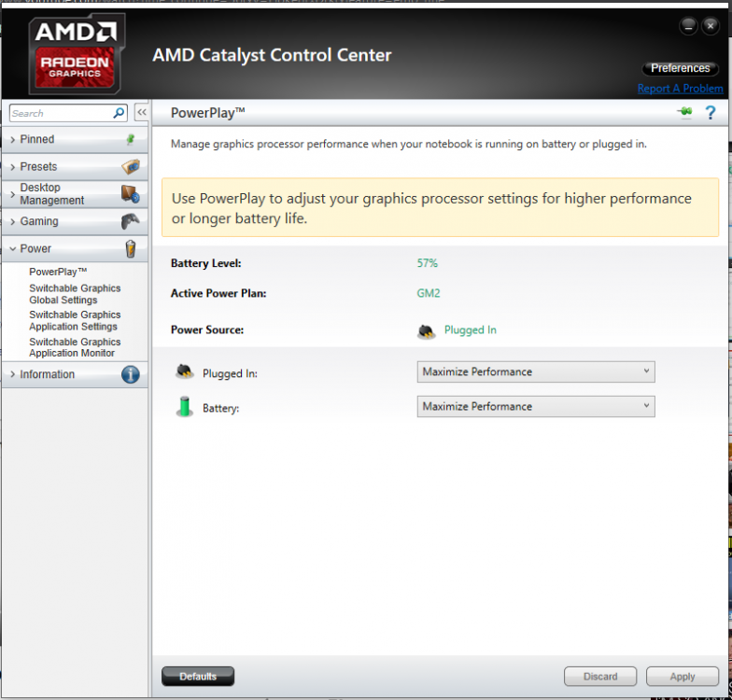Screen dimensions: 732x700
Task: Click the 57% battery level value
Action: click(x=428, y=263)
